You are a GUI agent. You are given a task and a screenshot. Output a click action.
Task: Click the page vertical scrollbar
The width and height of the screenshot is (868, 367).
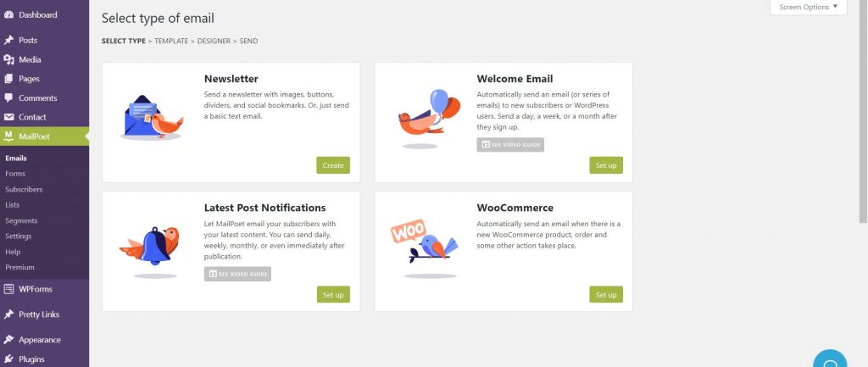pos(863,112)
